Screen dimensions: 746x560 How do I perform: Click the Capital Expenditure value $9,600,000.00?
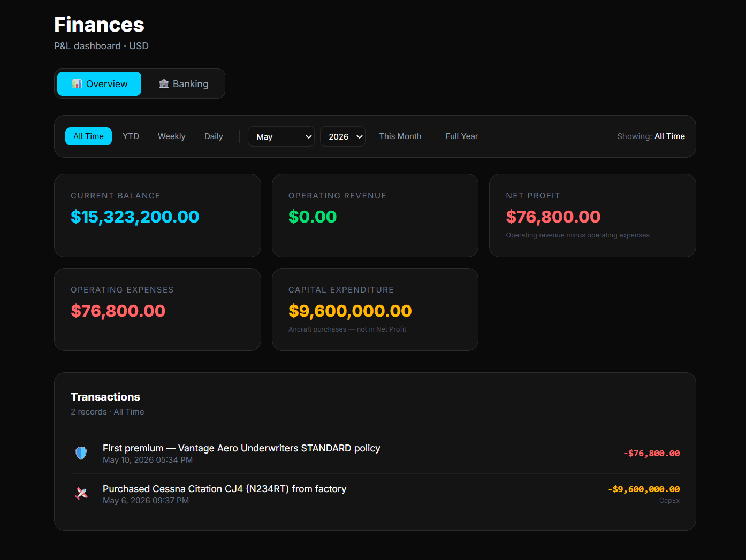pos(350,311)
